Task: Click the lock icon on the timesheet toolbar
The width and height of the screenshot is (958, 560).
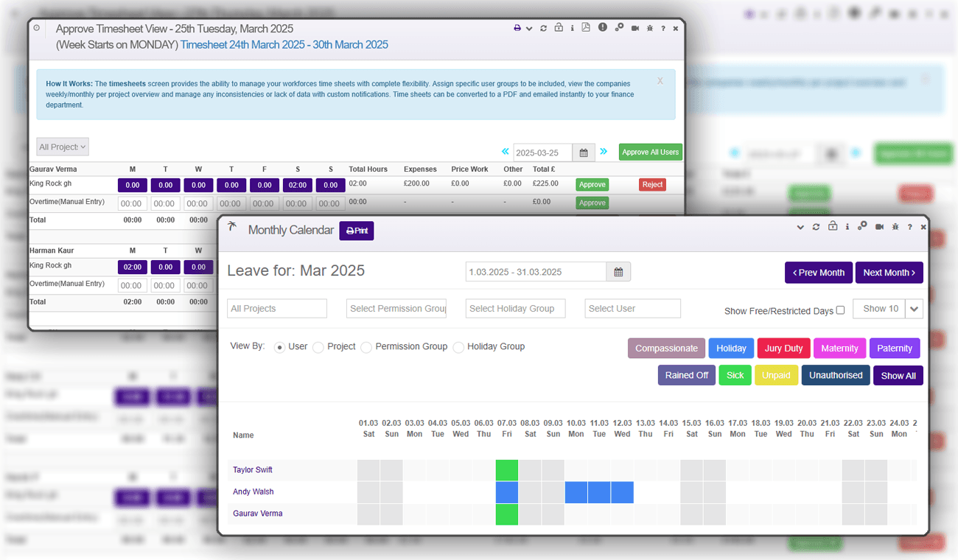Action: click(558, 27)
